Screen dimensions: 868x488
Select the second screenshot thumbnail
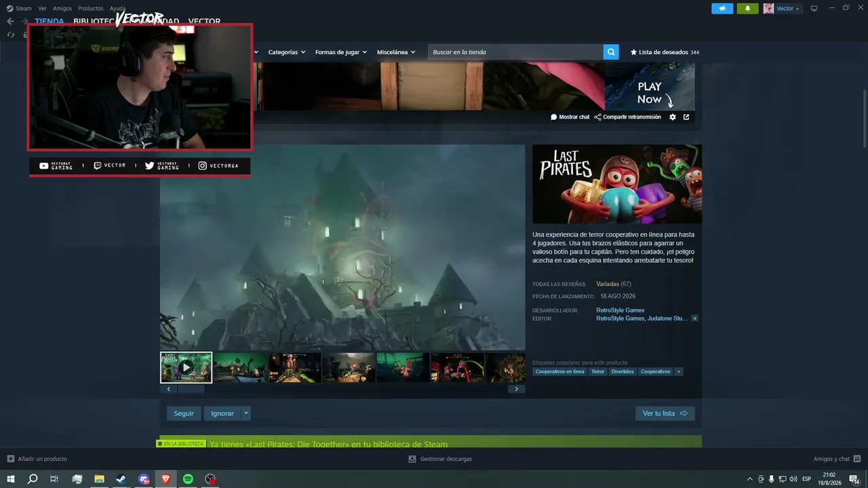[241, 367]
